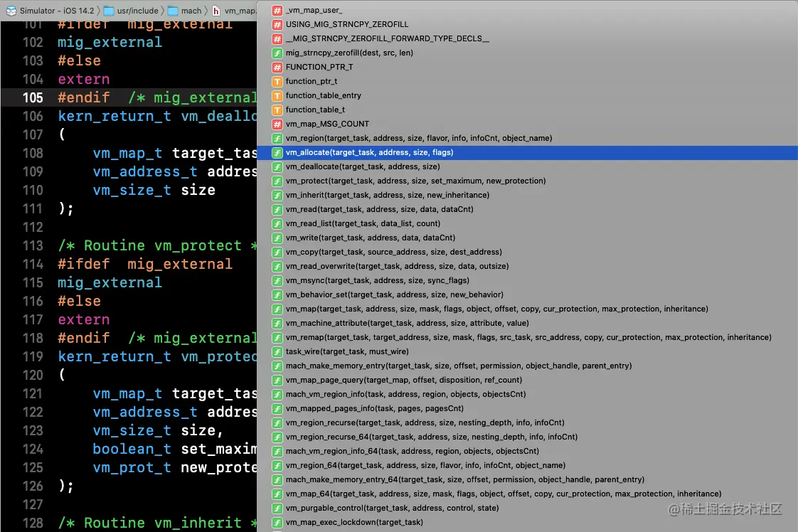Select mach_vm_region_info(task, address...) entry
Viewport: 798px width, 532px height.
tap(405, 395)
